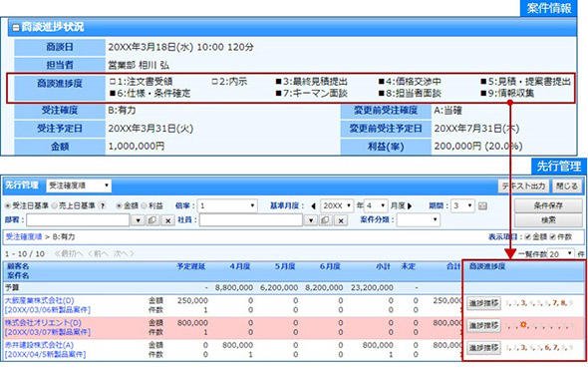Screen dimensions: 588x368
Task: Select the 金額 radio button
Action: tap(119, 206)
